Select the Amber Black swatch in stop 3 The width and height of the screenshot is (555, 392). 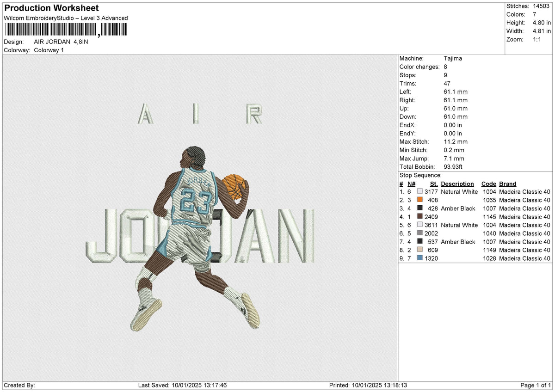tap(420, 208)
